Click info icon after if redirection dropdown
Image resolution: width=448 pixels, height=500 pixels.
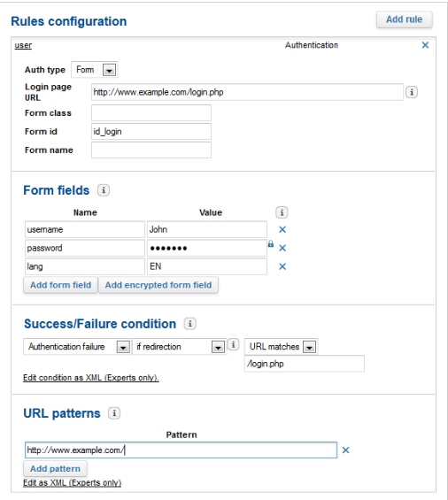pyautogui.click(x=234, y=345)
